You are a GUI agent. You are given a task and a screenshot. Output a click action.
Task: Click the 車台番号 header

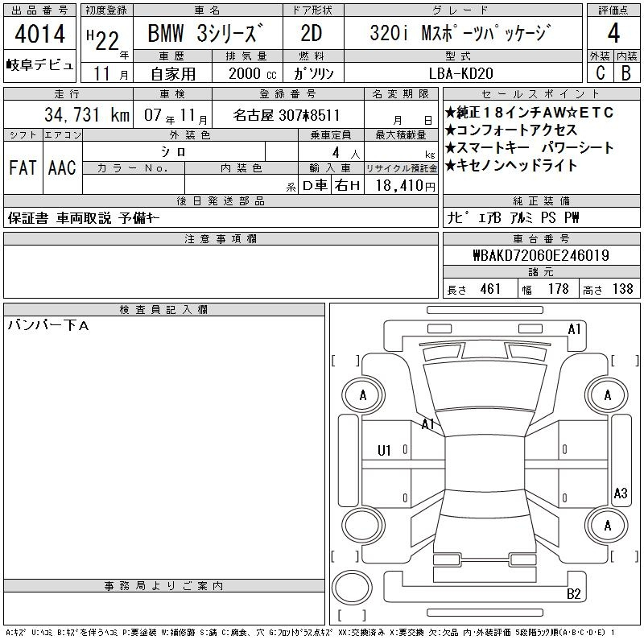tap(541, 238)
